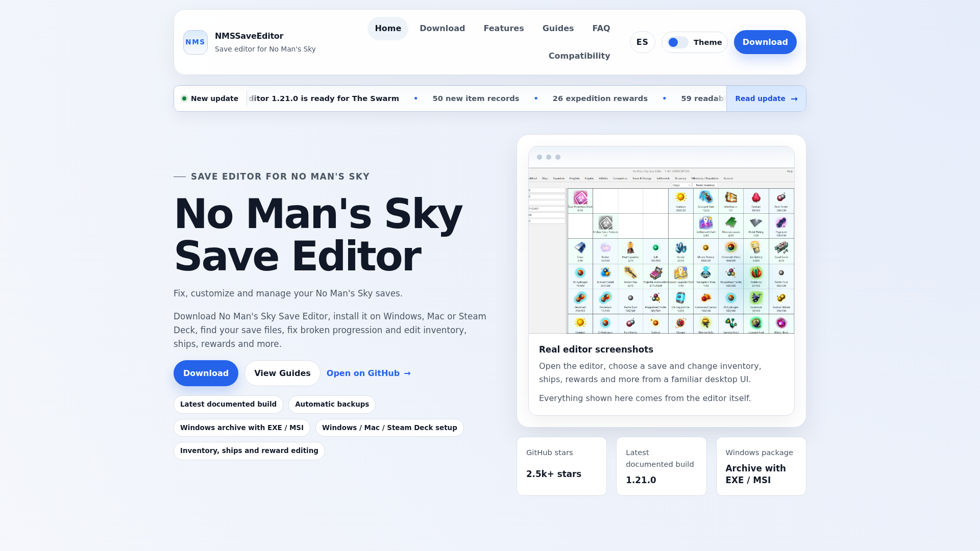This screenshot has height=551, width=980.
Task: Click the Windows package stat card
Action: pyautogui.click(x=761, y=466)
